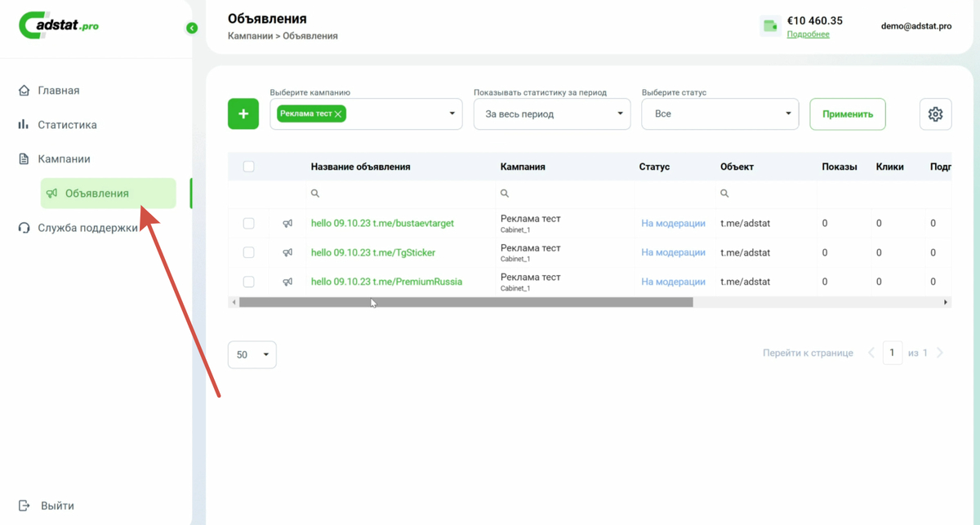Go to 'Статистика' in the sidebar
980x525 pixels.
[67, 125]
